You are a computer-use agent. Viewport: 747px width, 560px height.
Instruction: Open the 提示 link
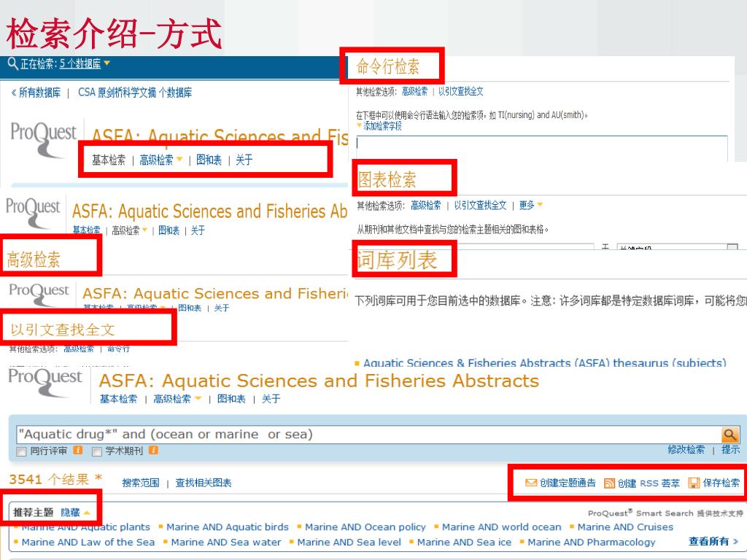click(x=731, y=449)
